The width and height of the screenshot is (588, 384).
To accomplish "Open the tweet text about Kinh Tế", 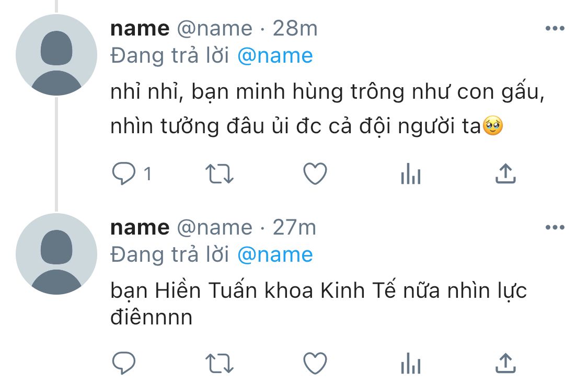I will [x=319, y=304].
